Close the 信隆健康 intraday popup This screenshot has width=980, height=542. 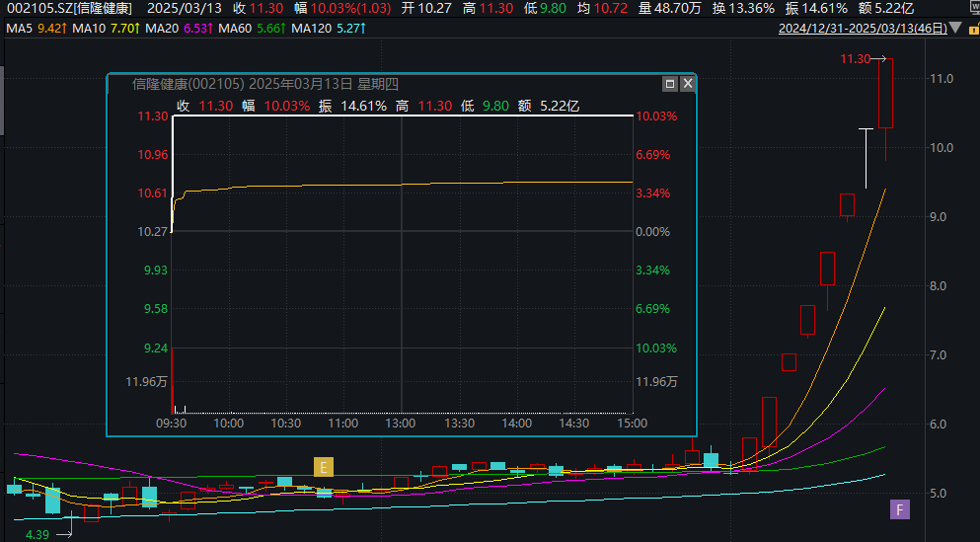coord(687,85)
